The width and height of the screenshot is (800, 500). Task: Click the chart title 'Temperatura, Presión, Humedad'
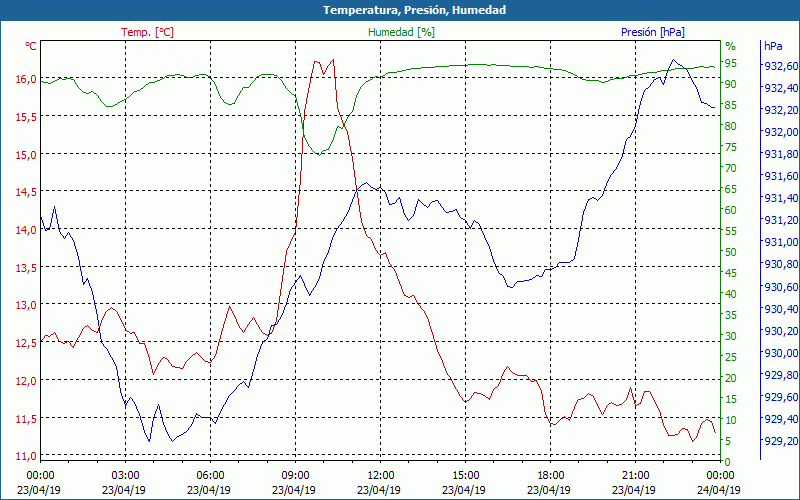(414, 10)
